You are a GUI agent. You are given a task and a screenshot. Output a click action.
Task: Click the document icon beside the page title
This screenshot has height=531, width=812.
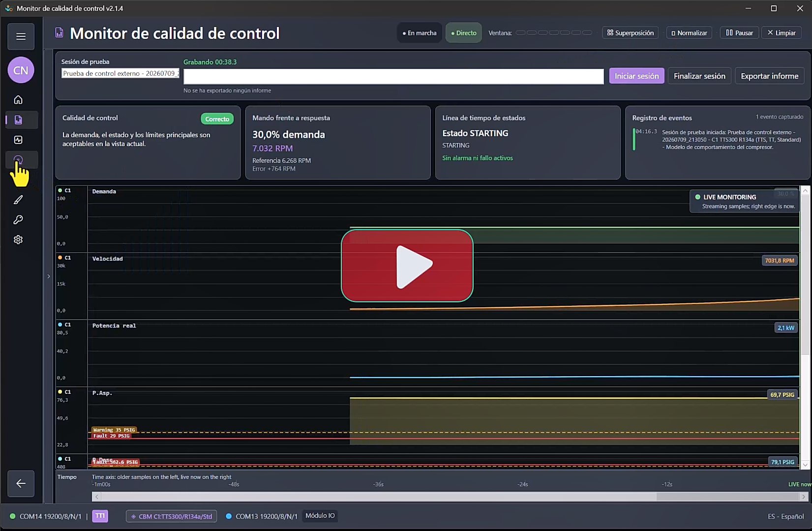[59, 33]
